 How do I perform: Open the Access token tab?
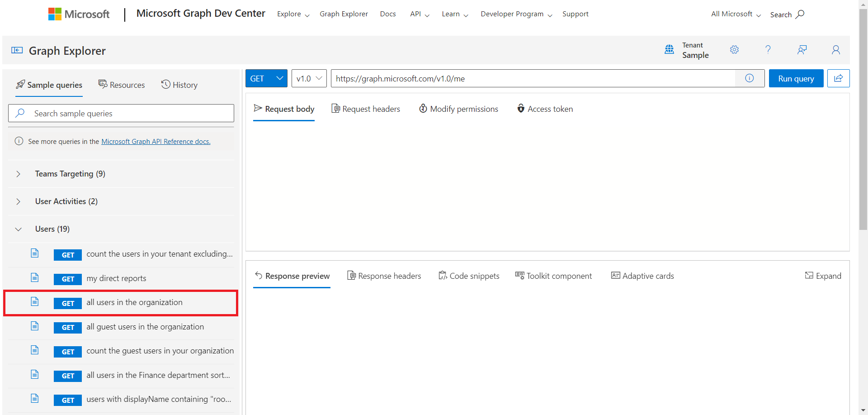click(x=545, y=109)
